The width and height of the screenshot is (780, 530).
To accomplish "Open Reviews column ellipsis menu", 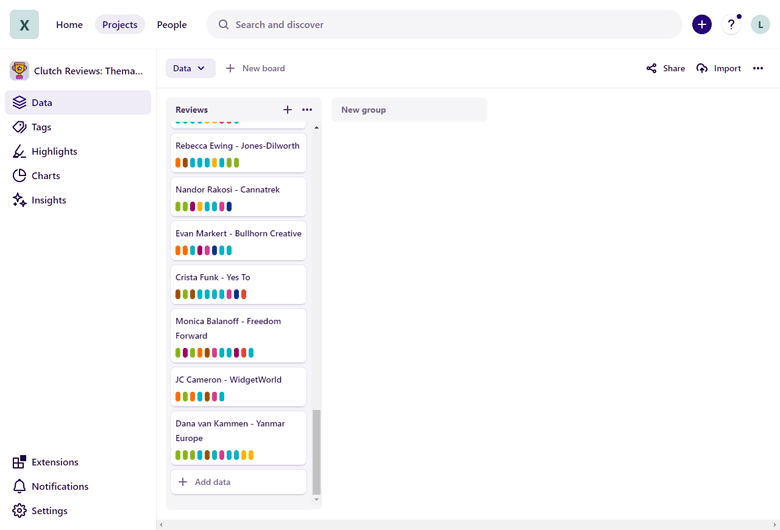I will tap(307, 109).
